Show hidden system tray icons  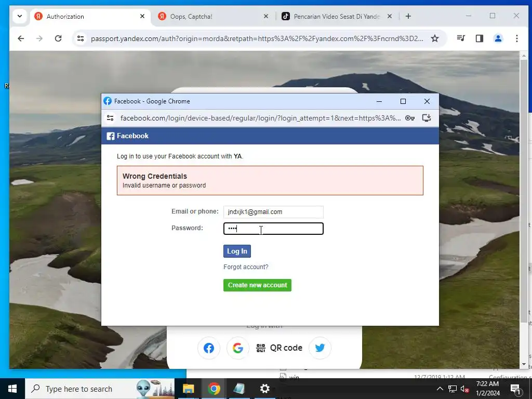click(440, 389)
